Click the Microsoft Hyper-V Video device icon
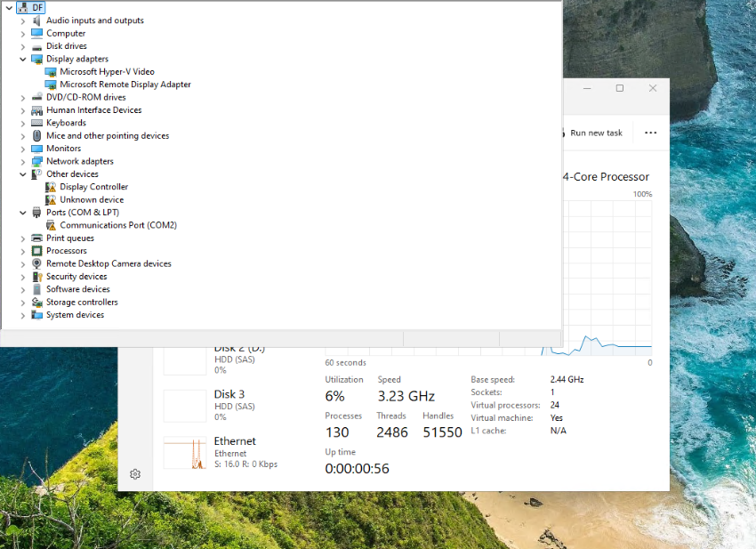The height and width of the screenshot is (549, 756). (x=51, y=72)
